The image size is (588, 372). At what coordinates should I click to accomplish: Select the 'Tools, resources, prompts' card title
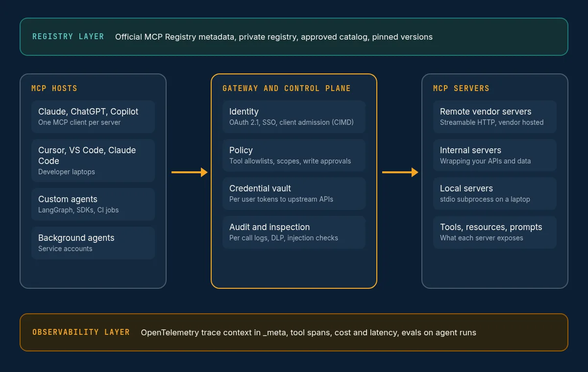click(491, 227)
